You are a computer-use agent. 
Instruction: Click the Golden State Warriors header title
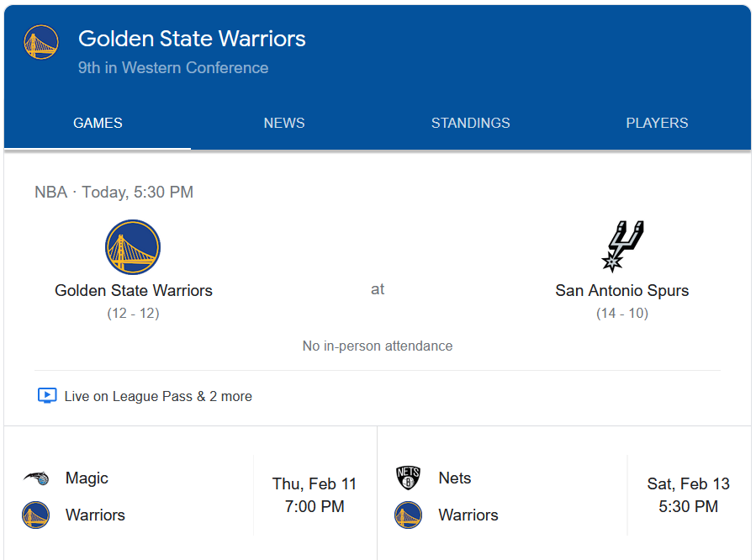coord(192,39)
